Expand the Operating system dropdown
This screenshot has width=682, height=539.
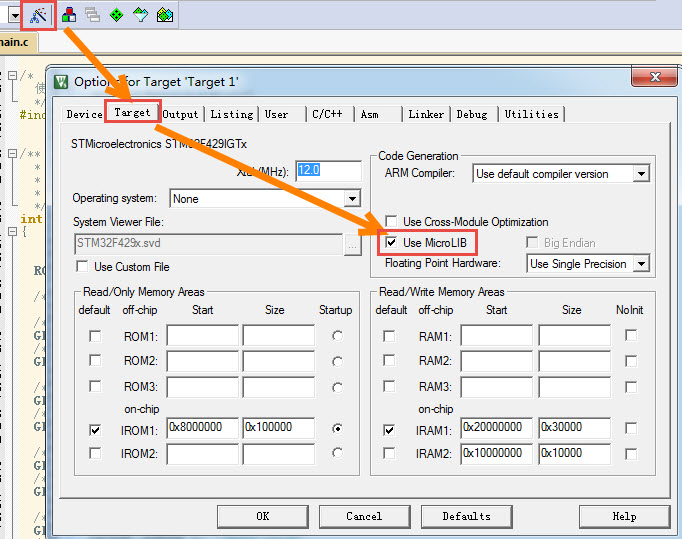click(x=352, y=199)
